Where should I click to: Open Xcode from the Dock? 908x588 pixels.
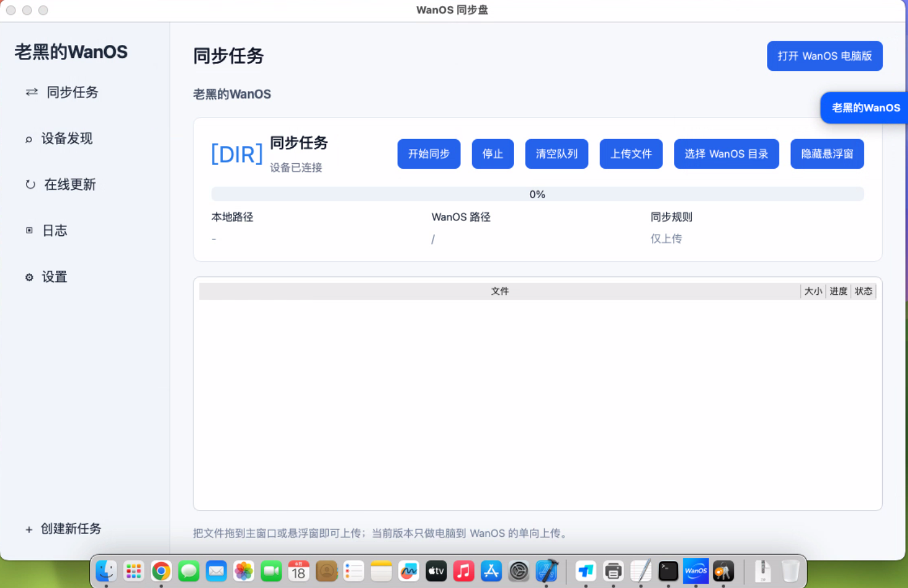(x=547, y=571)
